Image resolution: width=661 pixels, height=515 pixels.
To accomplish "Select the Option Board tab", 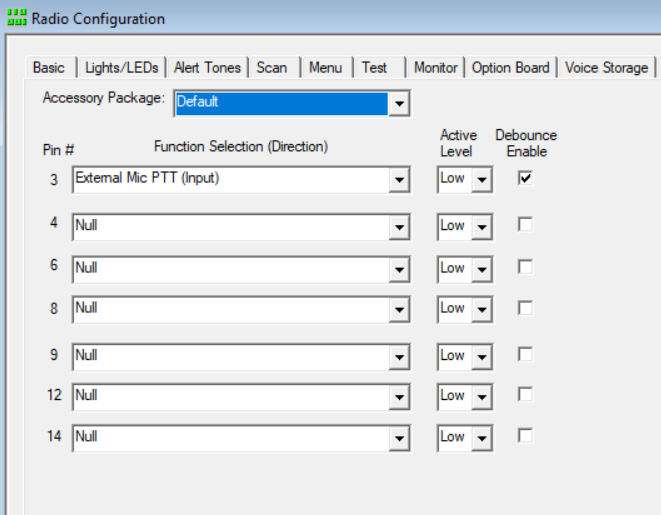I will (510, 68).
